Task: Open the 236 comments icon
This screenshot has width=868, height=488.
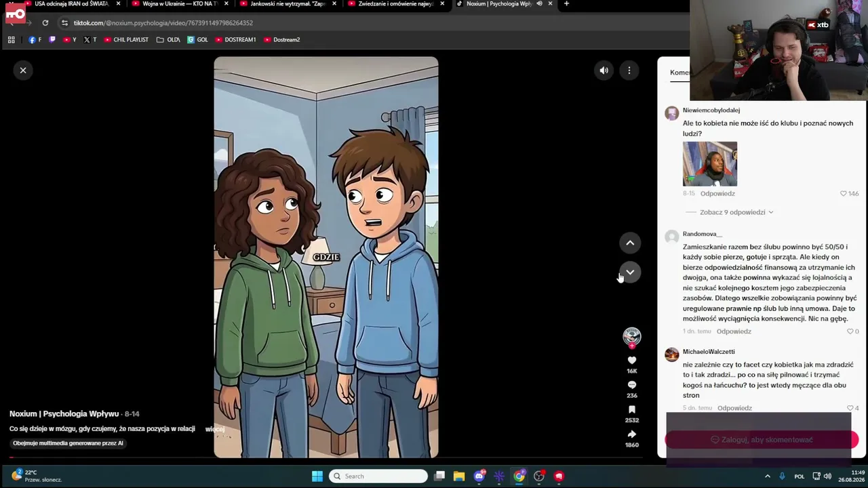Action: (632, 385)
